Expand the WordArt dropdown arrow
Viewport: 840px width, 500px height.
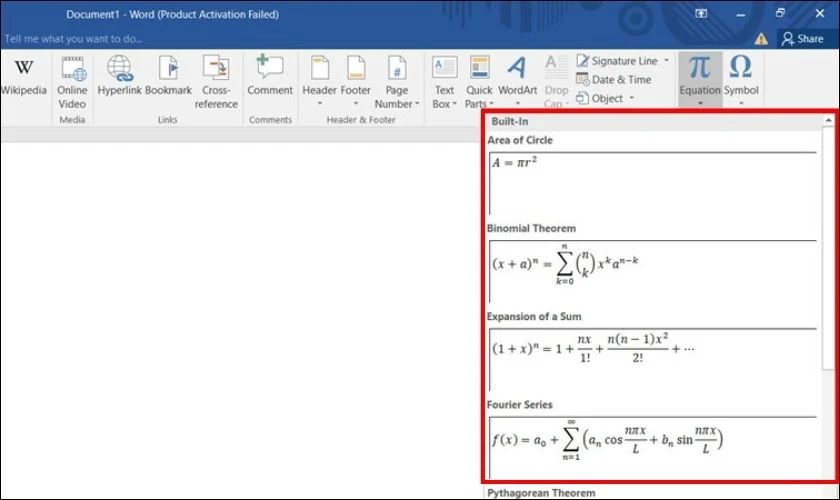(518, 103)
